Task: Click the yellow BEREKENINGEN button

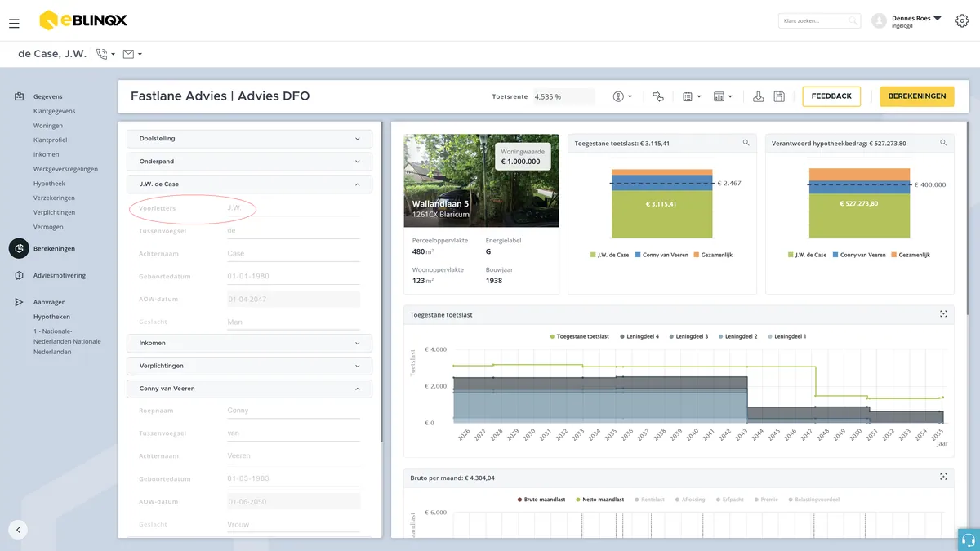Action: [x=917, y=96]
